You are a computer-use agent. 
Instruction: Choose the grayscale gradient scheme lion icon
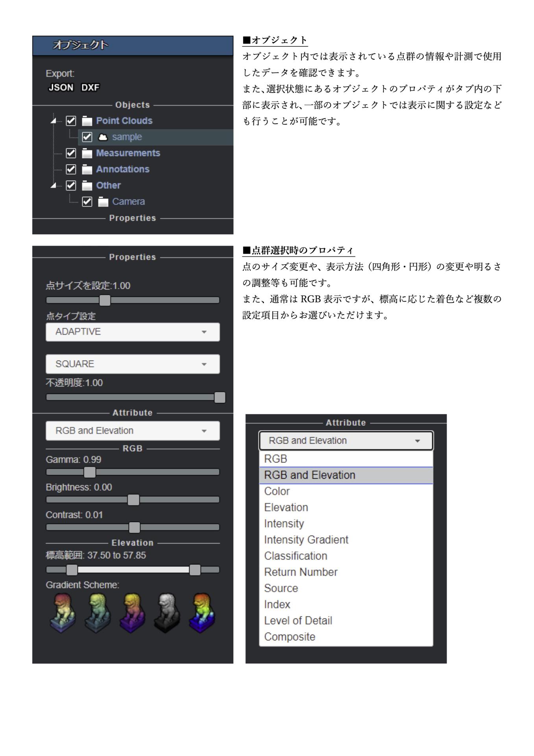click(167, 613)
